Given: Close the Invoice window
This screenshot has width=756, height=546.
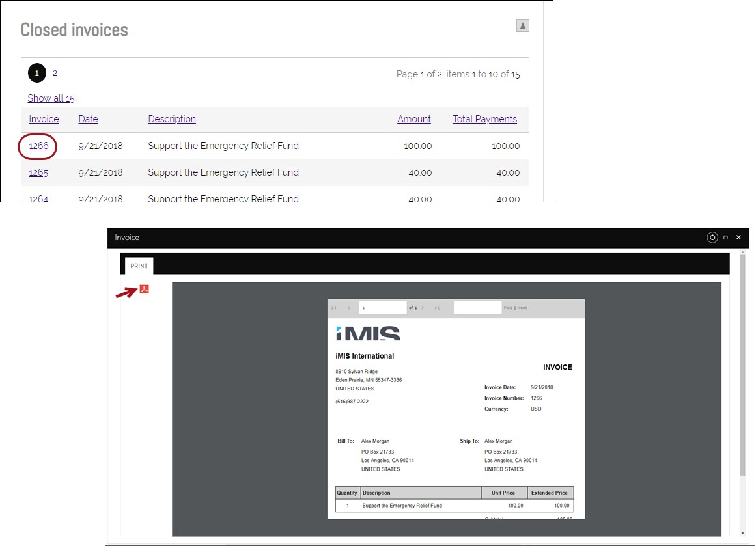Looking at the screenshot, I should tap(738, 238).
